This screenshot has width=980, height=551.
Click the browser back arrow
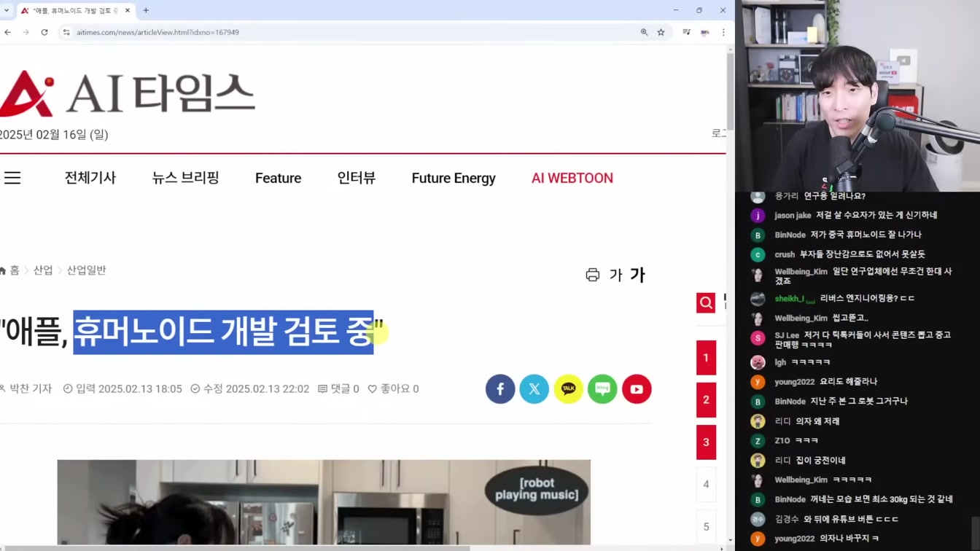click(x=7, y=32)
